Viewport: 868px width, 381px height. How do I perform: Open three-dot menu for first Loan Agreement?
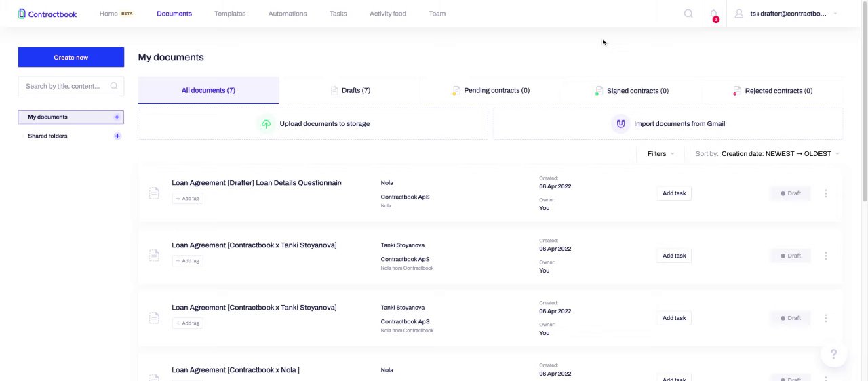tap(825, 193)
